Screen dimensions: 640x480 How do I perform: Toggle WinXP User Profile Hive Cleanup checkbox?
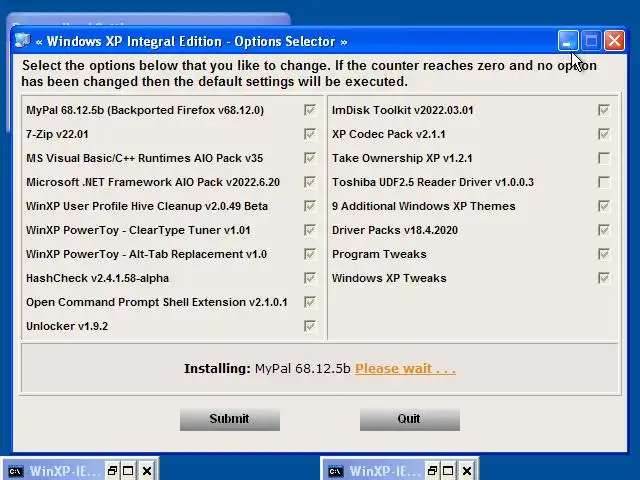click(309, 206)
